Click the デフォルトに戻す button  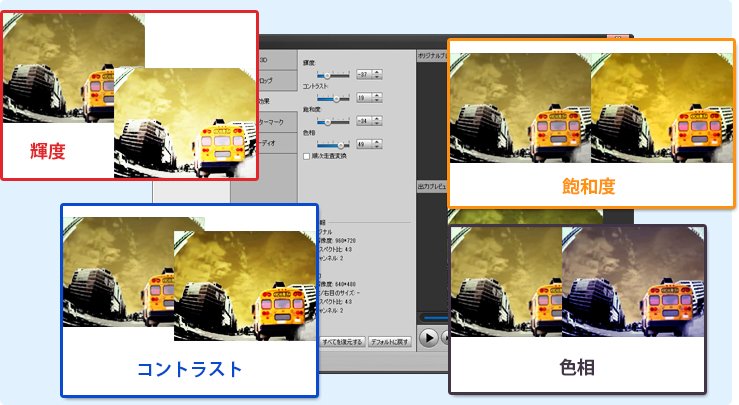390,341
